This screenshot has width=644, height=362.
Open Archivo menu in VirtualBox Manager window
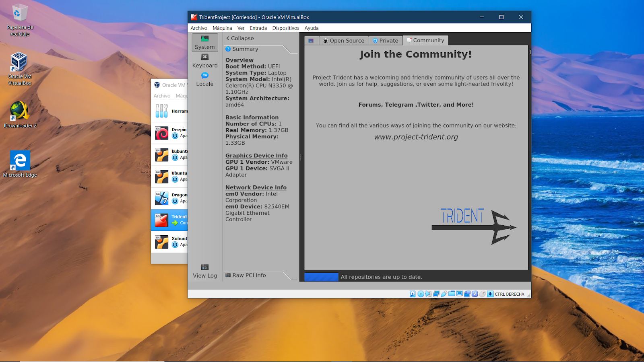pyautogui.click(x=162, y=96)
